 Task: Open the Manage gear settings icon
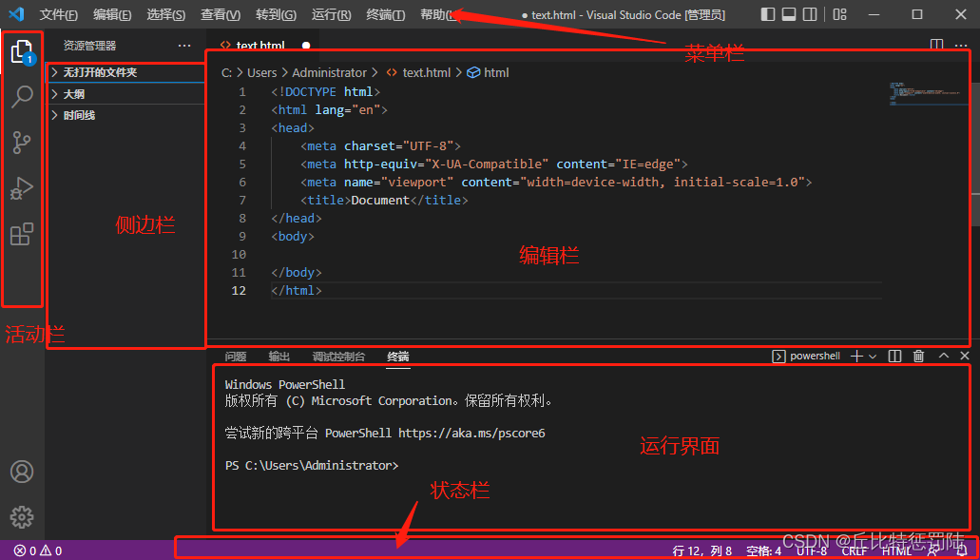pyautogui.click(x=21, y=516)
